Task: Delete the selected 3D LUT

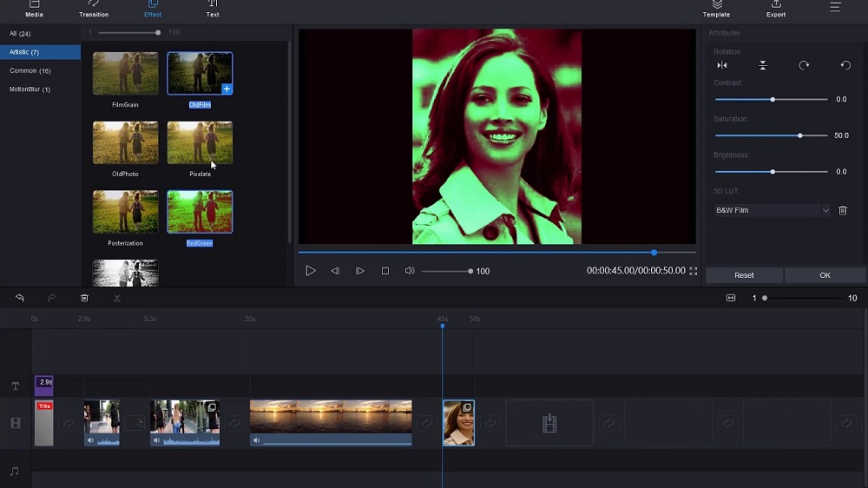Action: (x=842, y=210)
